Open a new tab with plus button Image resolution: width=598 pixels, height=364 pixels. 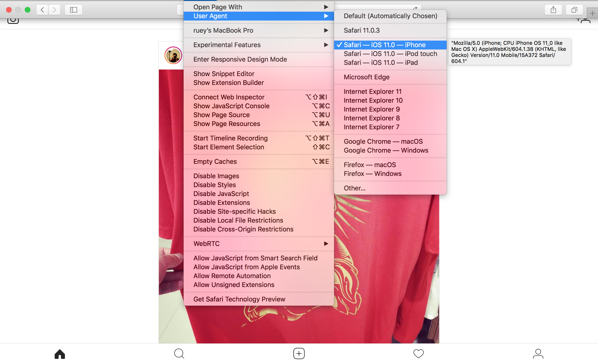click(x=592, y=13)
